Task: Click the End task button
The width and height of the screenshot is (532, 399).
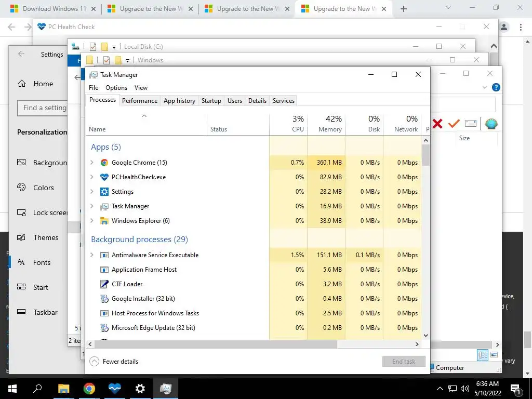Action: [x=404, y=362]
